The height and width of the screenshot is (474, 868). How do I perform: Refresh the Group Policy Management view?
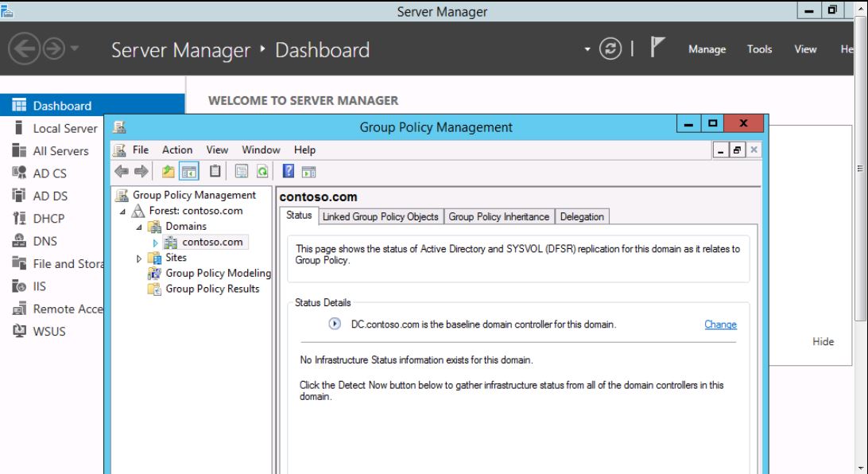coord(262,172)
